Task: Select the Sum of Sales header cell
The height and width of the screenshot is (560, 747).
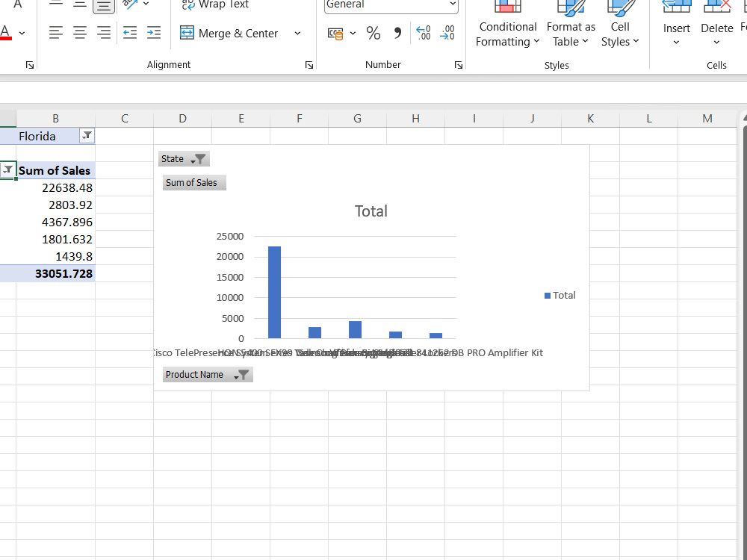Action: 56,170
